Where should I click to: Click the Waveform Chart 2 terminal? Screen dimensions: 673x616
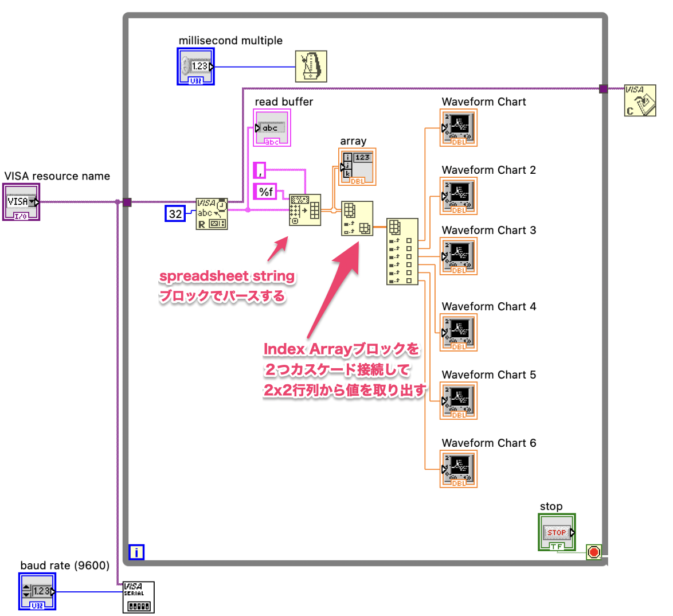click(x=459, y=196)
